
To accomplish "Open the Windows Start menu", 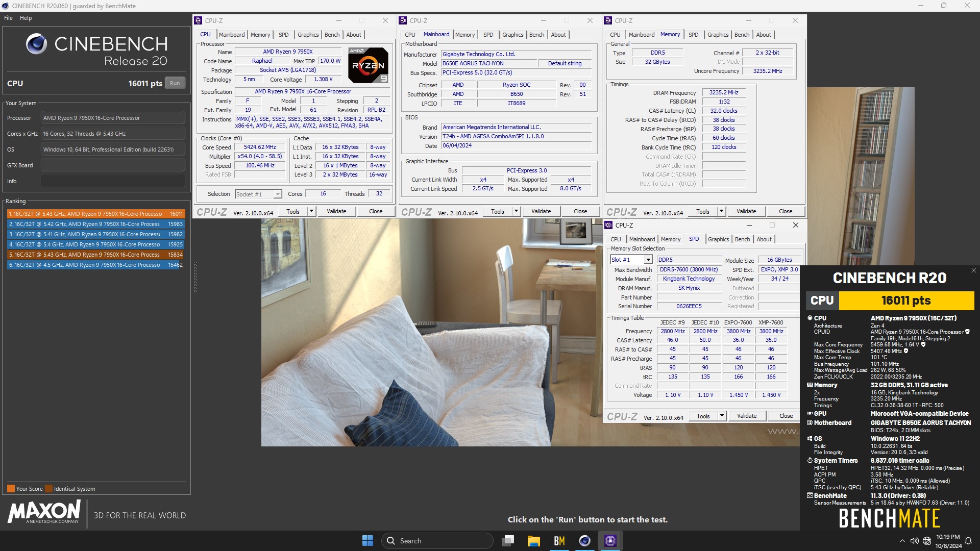I will [367, 541].
